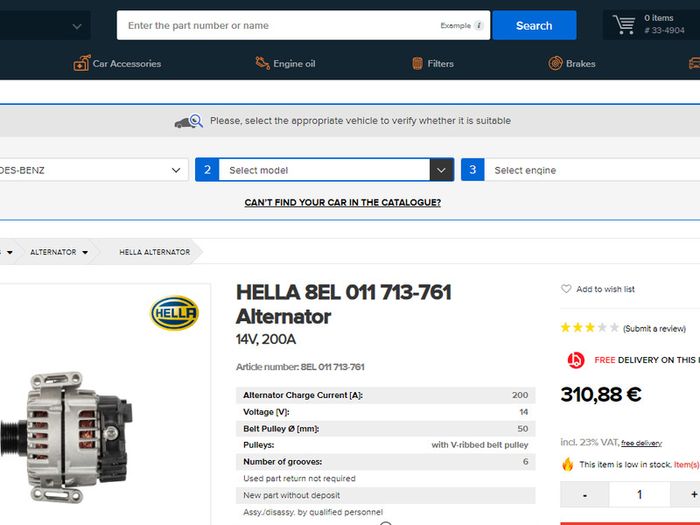
Task: Click the Engine oil can icon
Action: [x=262, y=63]
